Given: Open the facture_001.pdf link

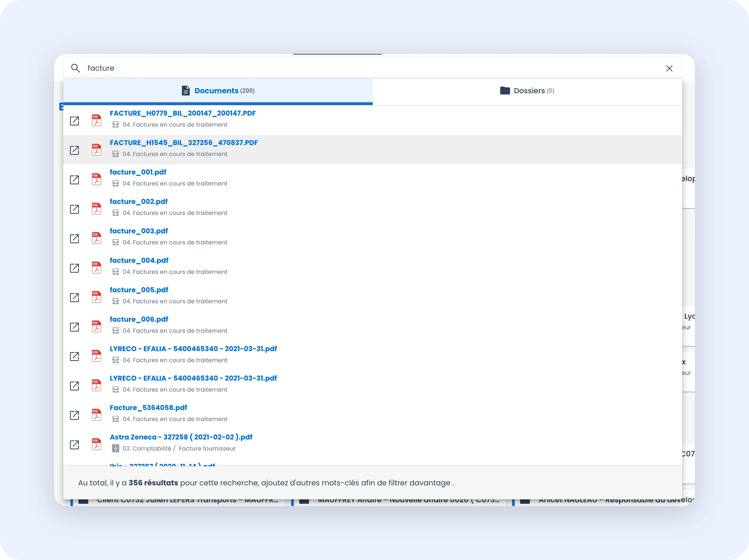Looking at the screenshot, I should point(138,172).
